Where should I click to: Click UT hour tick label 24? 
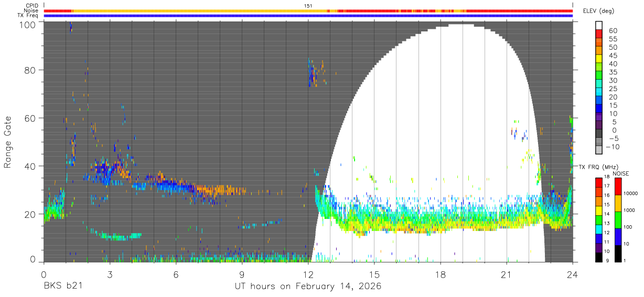572,274
